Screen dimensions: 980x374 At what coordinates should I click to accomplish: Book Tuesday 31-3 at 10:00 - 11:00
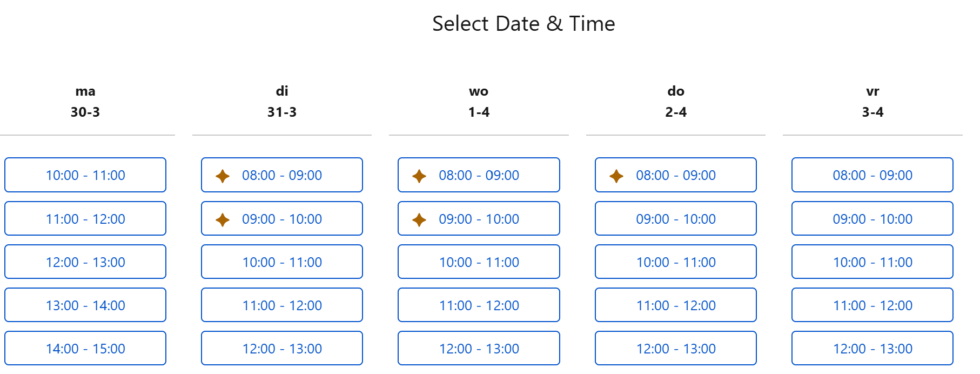click(282, 262)
